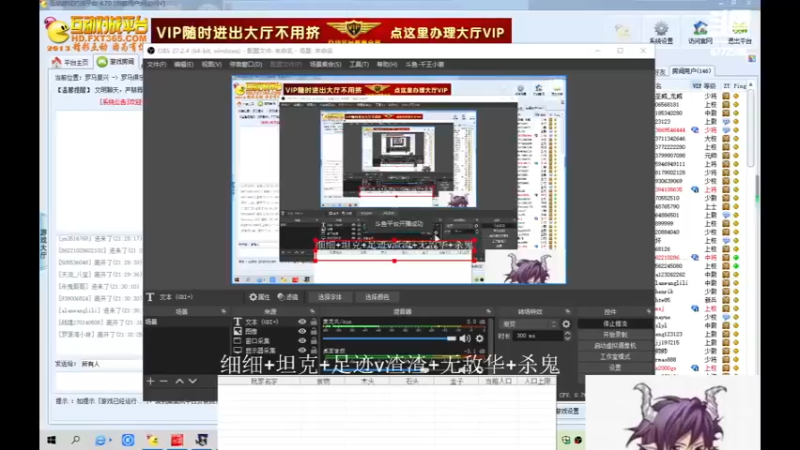Click the red app icon on taskbar

coord(177,440)
